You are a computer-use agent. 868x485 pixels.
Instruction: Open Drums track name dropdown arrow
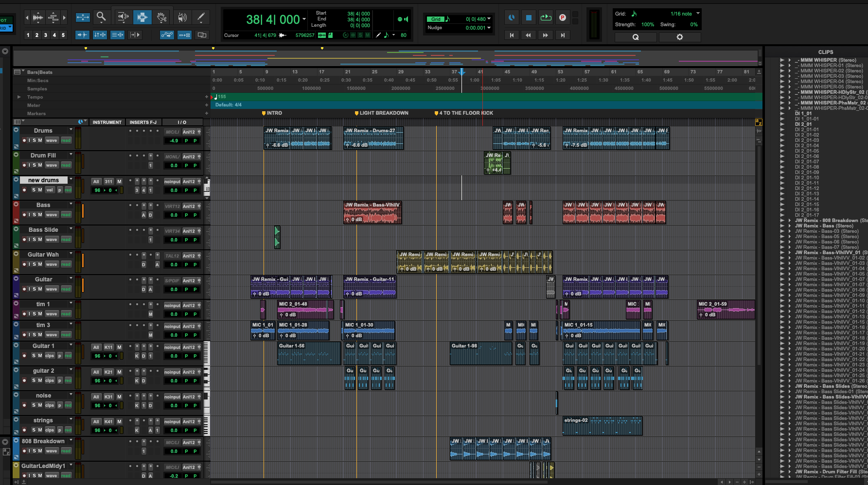pyautogui.click(x=71, y=130)
